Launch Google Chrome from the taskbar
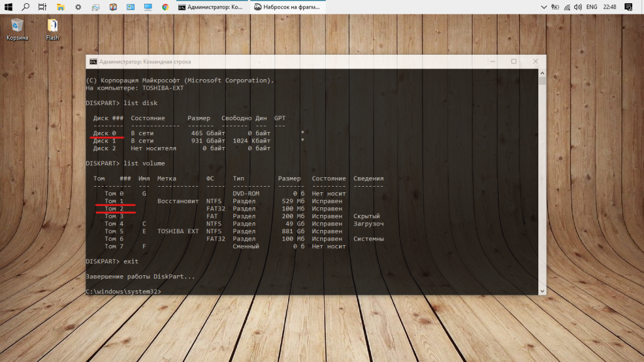 [x=165, y=7]
